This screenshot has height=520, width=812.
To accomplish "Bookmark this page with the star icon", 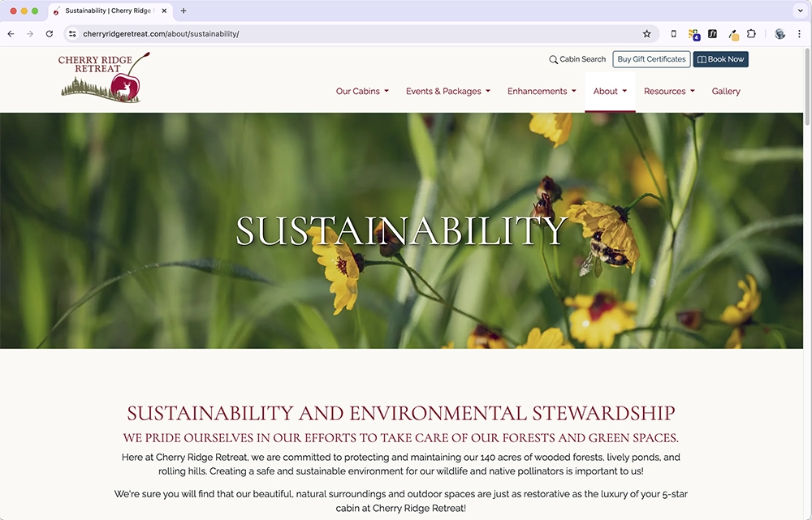I will pyautogui.click(x=647, y=33).
